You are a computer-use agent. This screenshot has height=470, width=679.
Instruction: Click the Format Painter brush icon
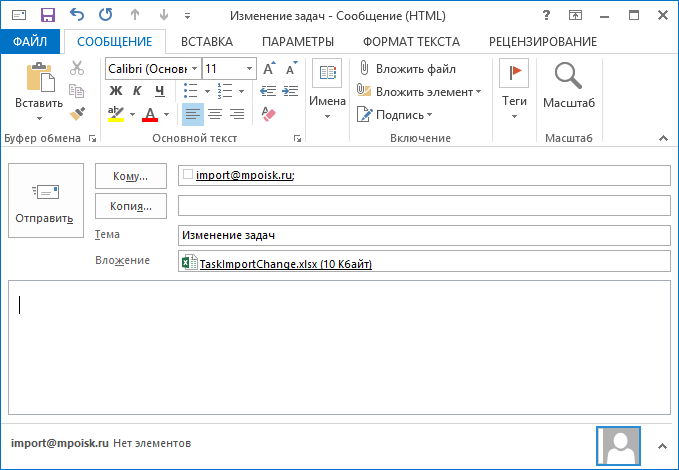77,115
